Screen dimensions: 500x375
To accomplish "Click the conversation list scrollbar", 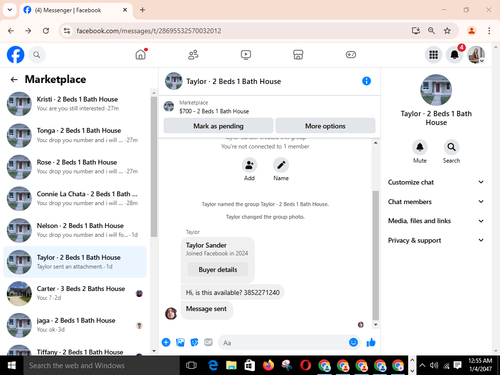I will click(x=154, y=167).
